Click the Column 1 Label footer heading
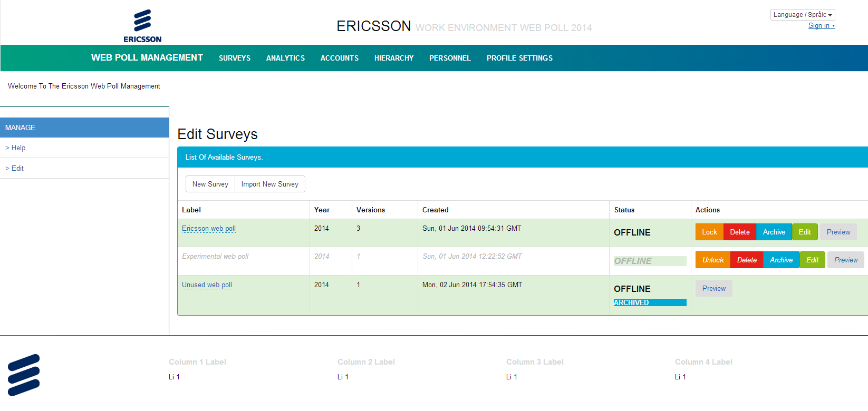868x411 pixels. [197, 362]
